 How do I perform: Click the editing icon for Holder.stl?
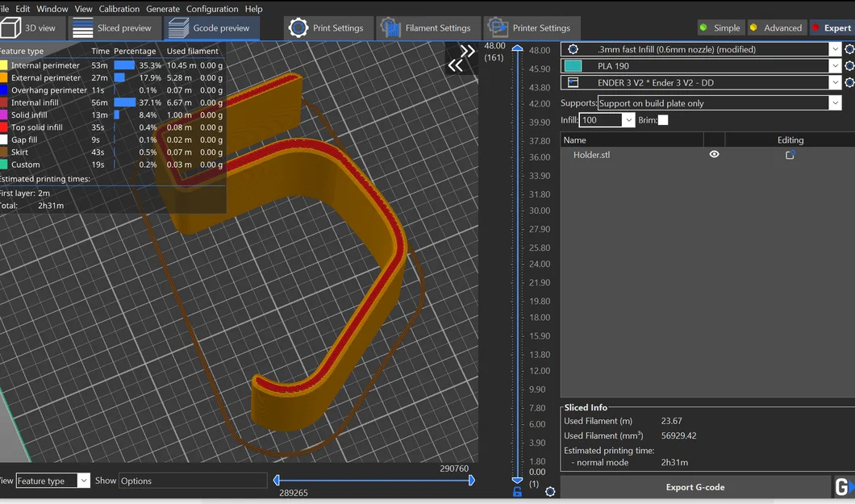pos(790,155)
